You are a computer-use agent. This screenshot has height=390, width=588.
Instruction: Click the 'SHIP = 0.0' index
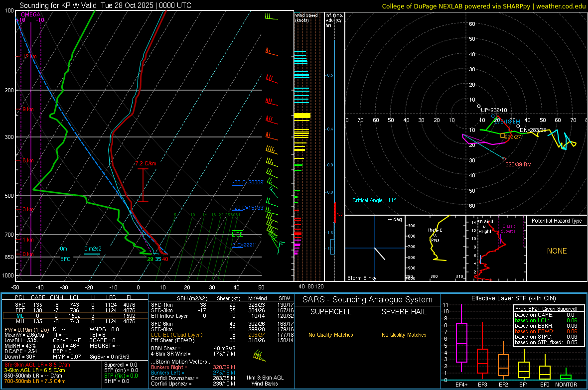(117, 381)
